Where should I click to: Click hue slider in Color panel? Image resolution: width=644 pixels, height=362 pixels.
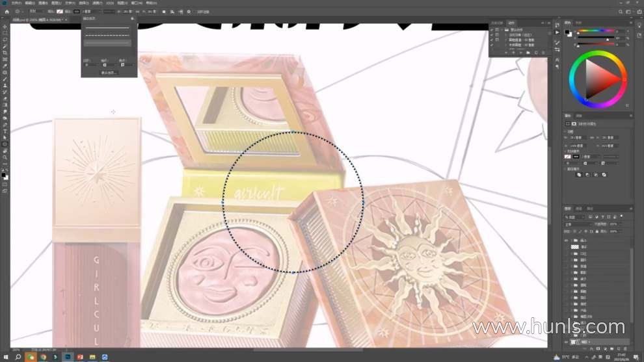click(595, 31)
